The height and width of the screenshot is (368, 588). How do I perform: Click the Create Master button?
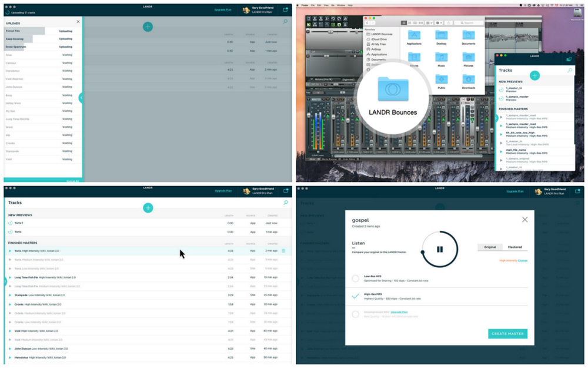pyautogui.click(x=507, y=334)
